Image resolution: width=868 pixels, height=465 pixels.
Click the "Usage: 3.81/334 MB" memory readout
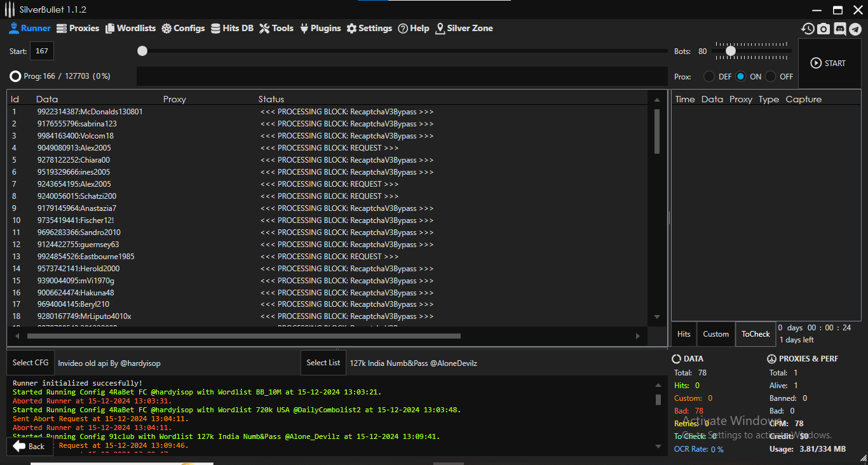coord(808,449)
